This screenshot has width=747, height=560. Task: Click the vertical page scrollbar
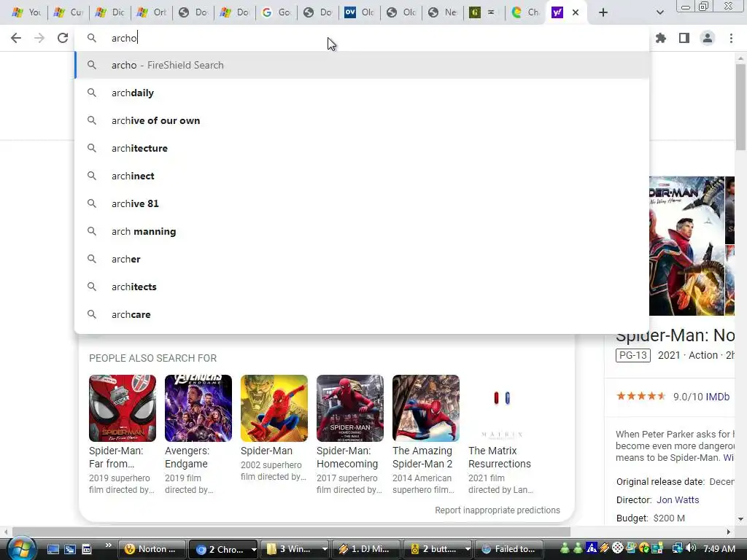coord(740,106)
